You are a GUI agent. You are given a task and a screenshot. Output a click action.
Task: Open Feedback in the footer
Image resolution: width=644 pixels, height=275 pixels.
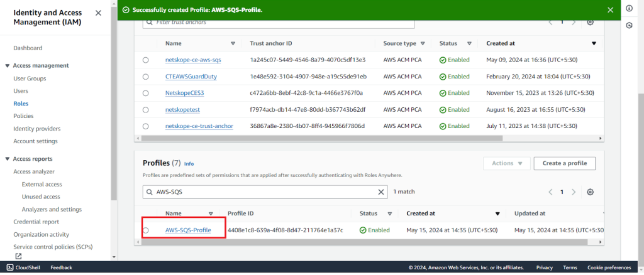click(x=61, y=267)
